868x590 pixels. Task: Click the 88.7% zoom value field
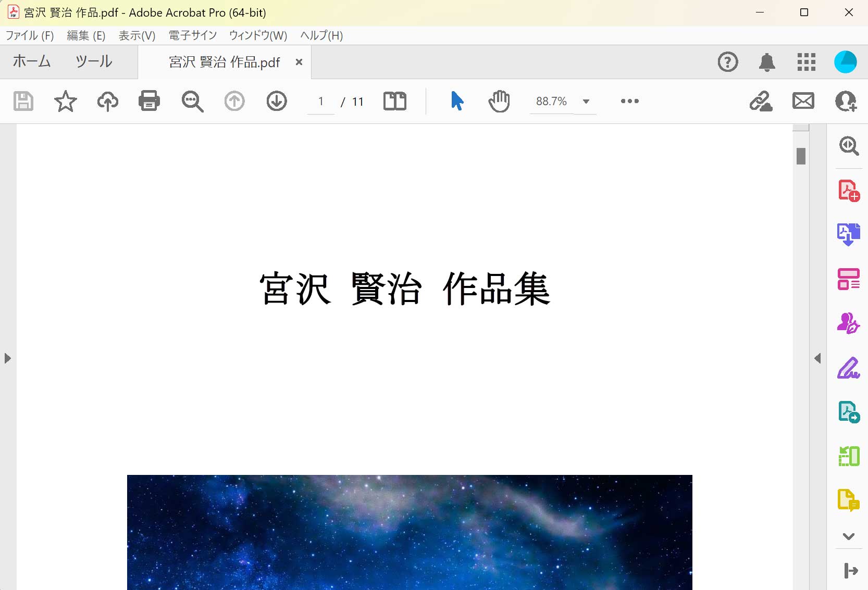pos(551,102)
